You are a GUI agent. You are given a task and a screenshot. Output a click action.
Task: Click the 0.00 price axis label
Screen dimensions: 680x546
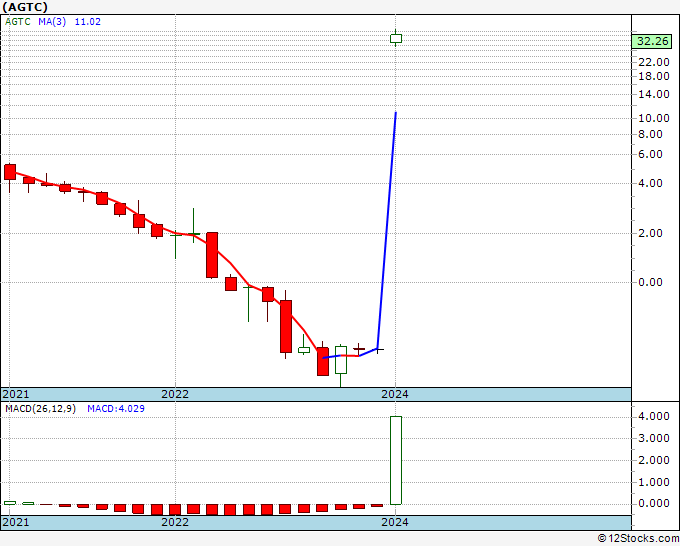pos(651,282)
